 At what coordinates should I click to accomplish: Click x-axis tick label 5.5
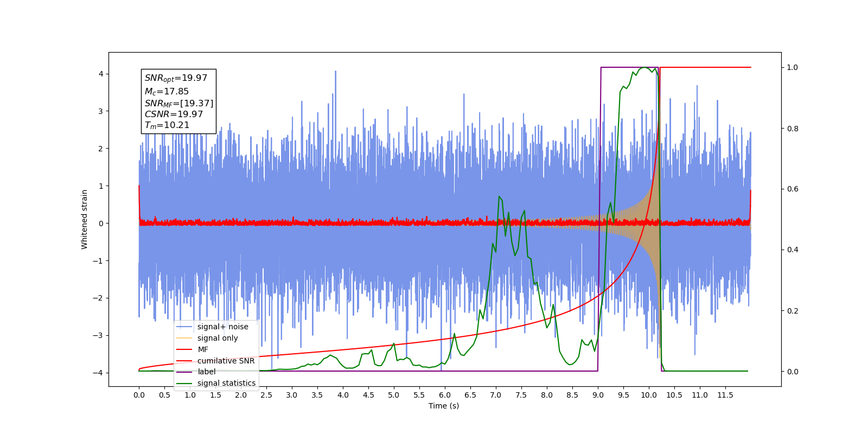click(x=419, y=395)
